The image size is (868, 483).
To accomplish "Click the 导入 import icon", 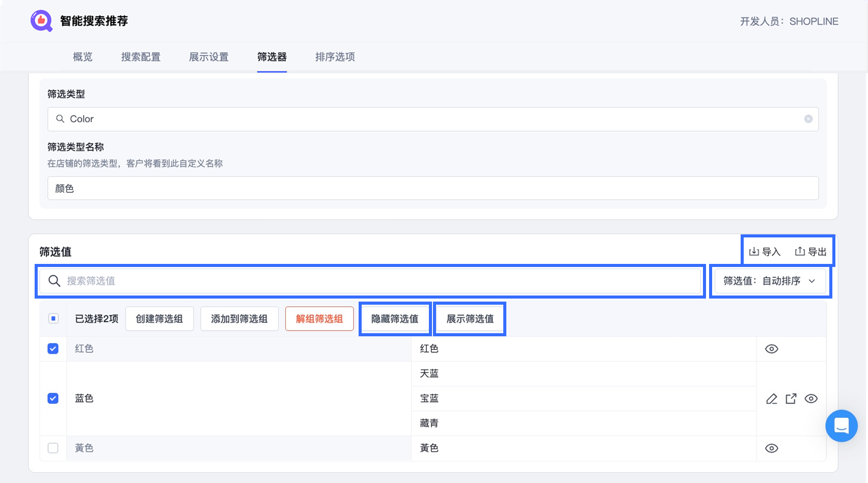I will click(754, 252).
